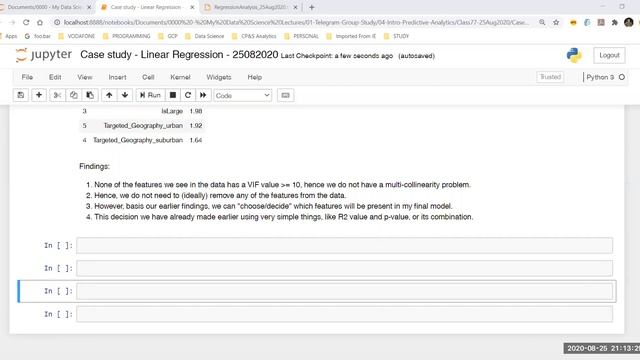The image size is (640, 360).
Task: Open the Edit menu
Action: (x=55, y=77)
